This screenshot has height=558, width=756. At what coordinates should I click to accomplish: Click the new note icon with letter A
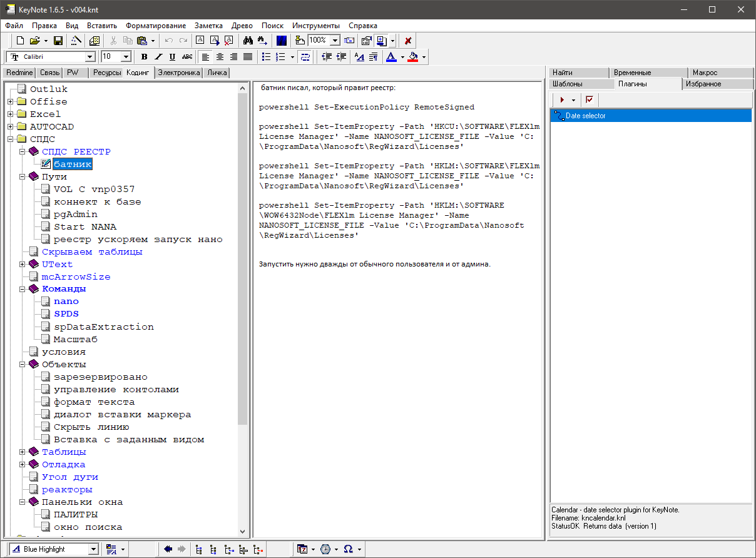point(200,41)
